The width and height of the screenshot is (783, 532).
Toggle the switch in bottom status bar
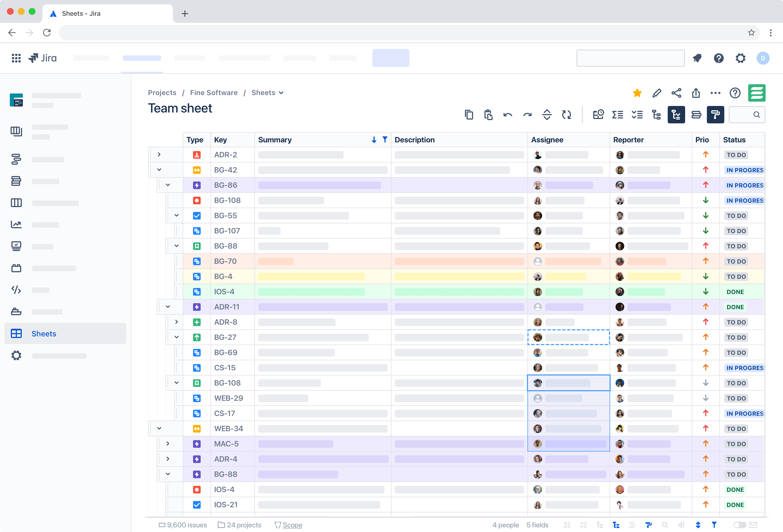739,525
